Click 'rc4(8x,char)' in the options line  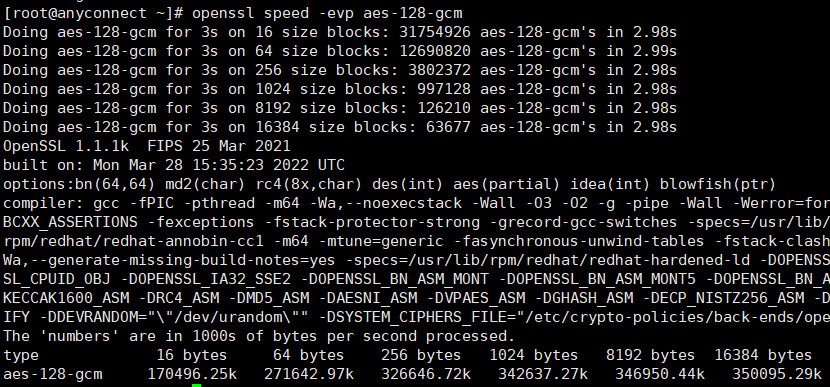tap(309, 184)
